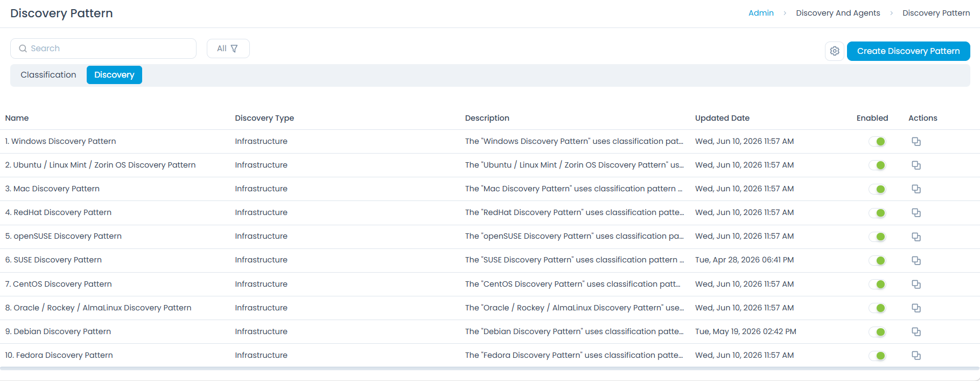Turn off Fedora Discovery Pattern
This screenshot has height=381, width=980.
click(877, 355)
